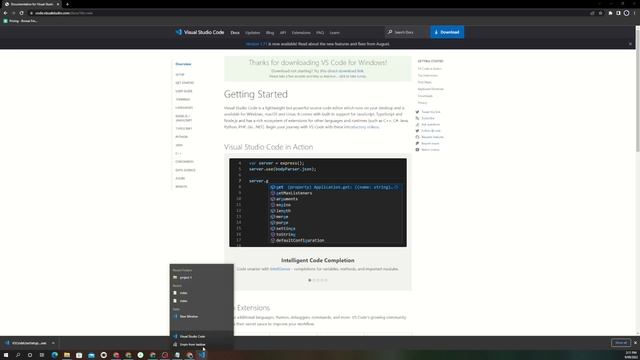This screenshot has height=360, width=640.
Task: Click the blue Download button
Action: 447,32
